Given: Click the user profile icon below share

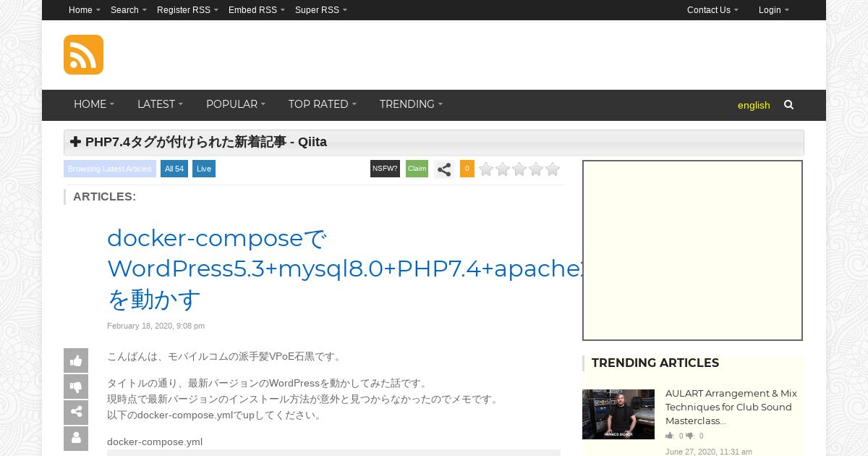Looking at the screenshot, I should coord(76,439).
